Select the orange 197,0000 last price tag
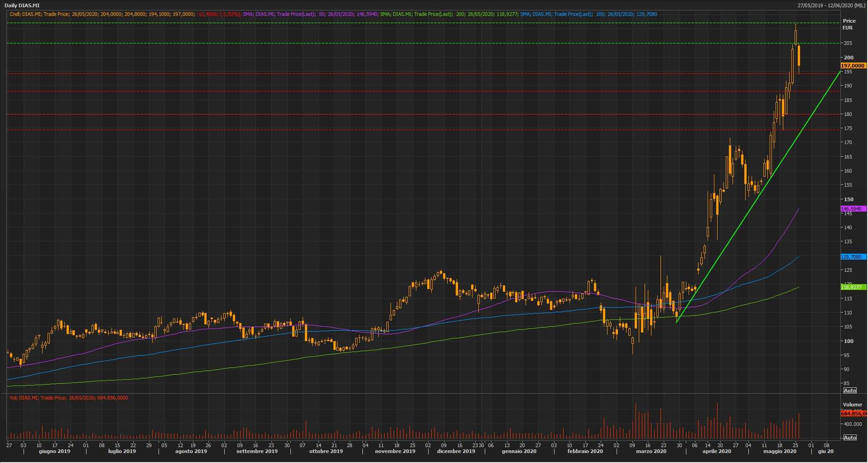This screenshot has height=463, width=868. pos(853,66)
